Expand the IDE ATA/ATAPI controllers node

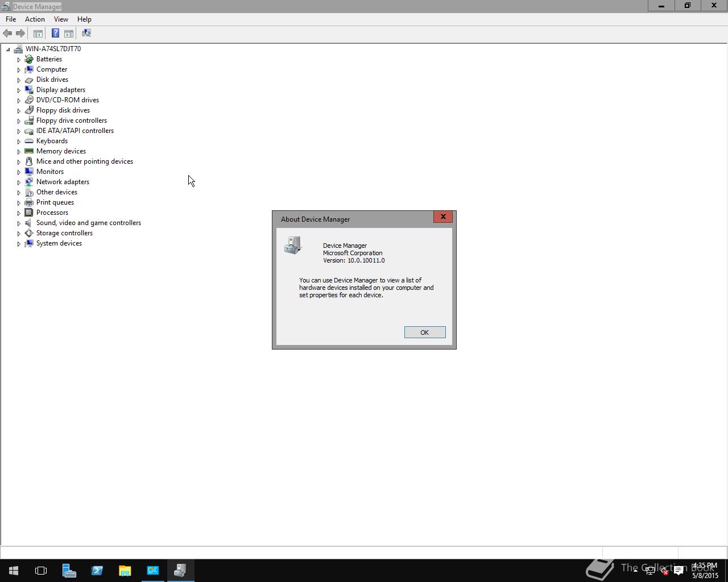click(19, 131)
